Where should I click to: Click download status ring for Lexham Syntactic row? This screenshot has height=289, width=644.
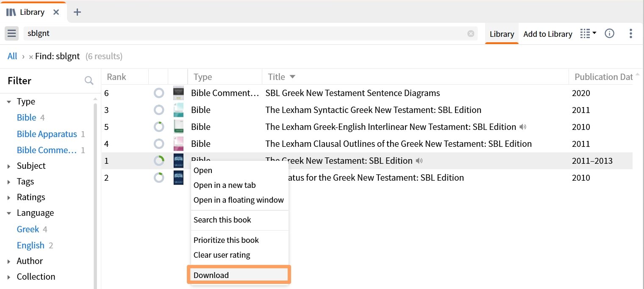coord(159,110)
